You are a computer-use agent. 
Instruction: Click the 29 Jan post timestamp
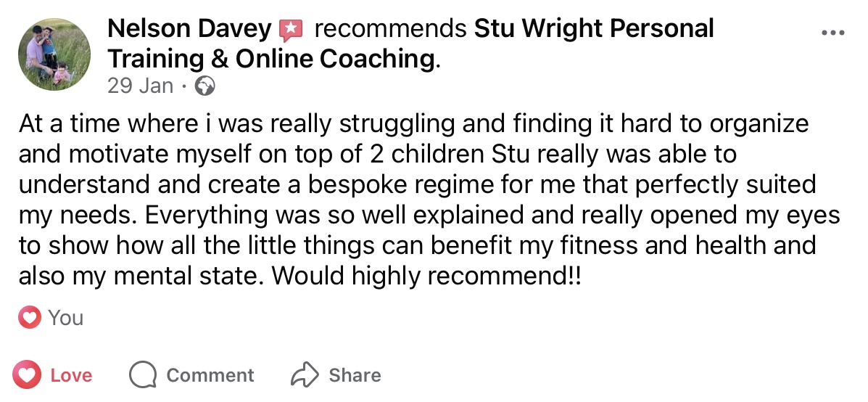(140, 86)
